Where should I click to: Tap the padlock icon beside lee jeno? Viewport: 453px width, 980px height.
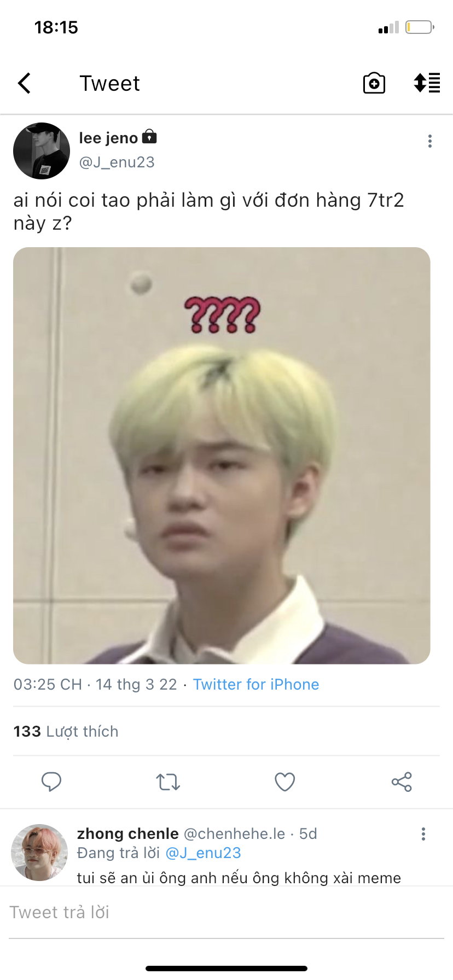pyautogui.click(x=149, y=137)
